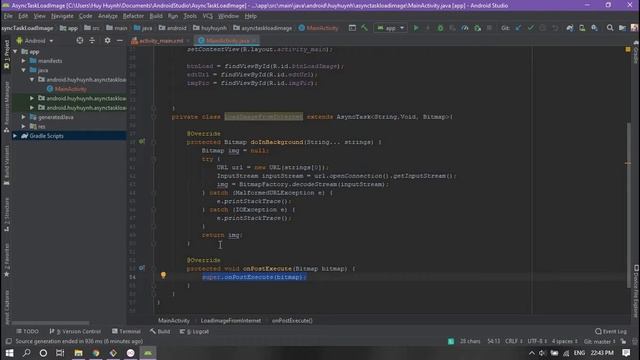Screen dimensions: 640x360
Task: Open the AVD Manager icon
Action: [x=582, y=28]
